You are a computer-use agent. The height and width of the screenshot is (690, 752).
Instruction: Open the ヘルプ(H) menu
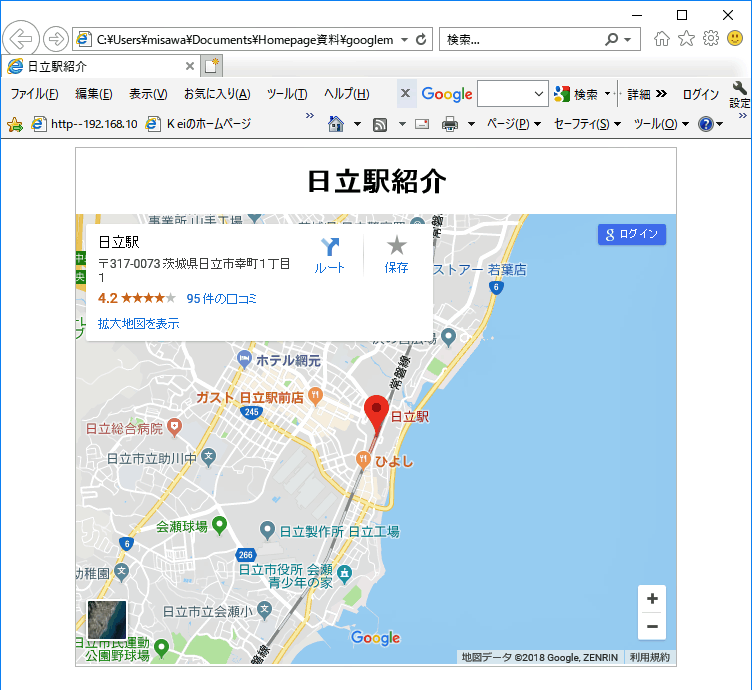(x=347, y=94)
